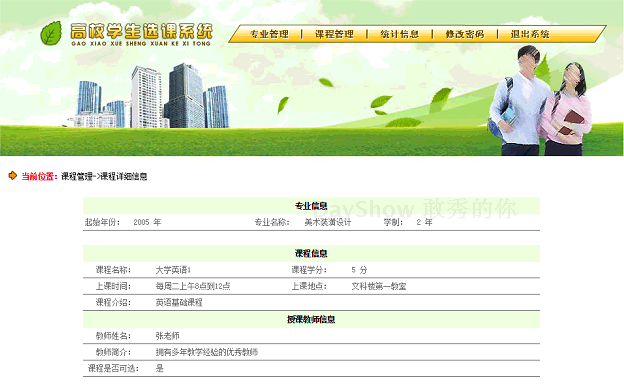Viewport: 624px width, 390px height.
Task: Select the teacher bio 拥有多年教学经验的优秀教师
Action: tap(207, 352)
